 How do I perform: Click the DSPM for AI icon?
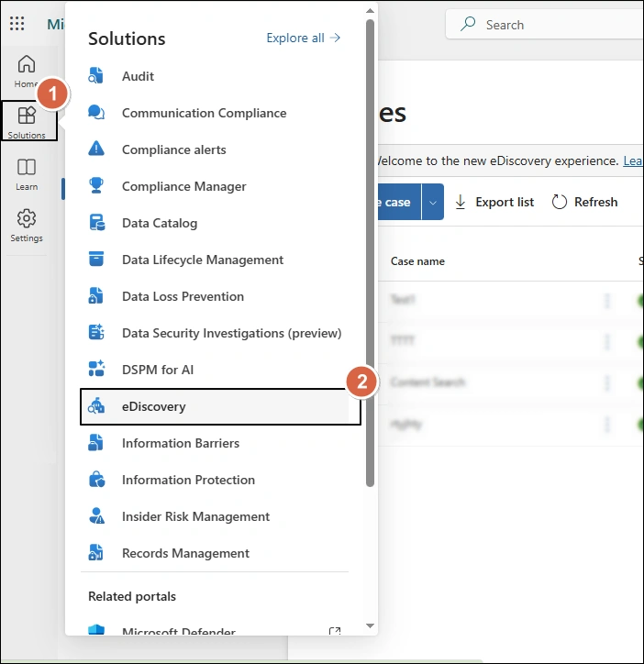[x=96, y=370]
